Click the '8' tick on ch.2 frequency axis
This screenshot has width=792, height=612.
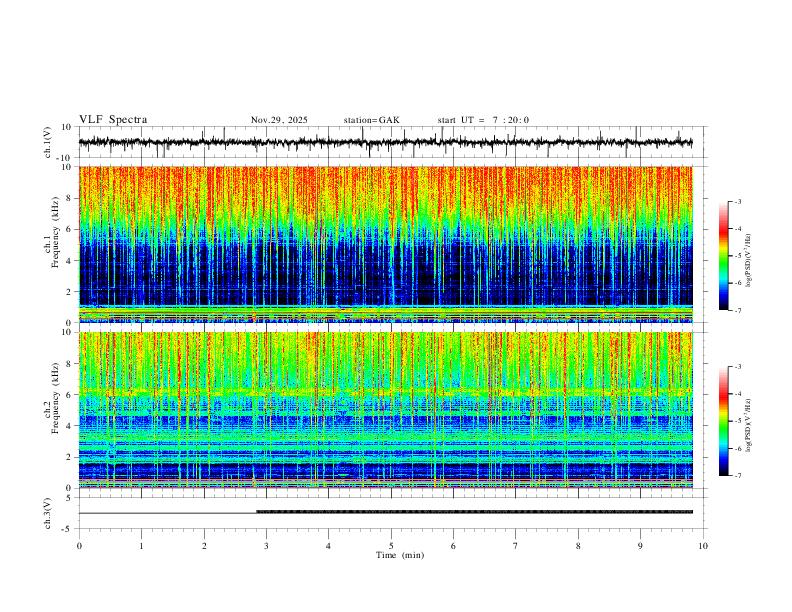tap(69, 364)
